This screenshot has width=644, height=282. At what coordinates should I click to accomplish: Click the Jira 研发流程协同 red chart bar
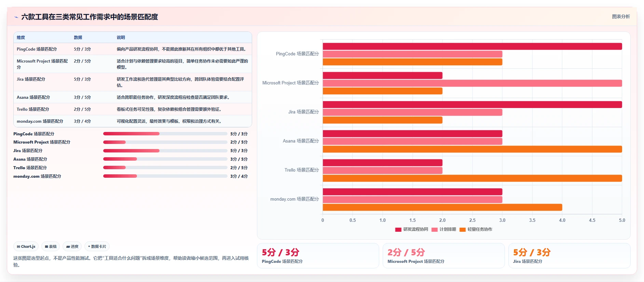pyautogui.click(x=472, y=105)
